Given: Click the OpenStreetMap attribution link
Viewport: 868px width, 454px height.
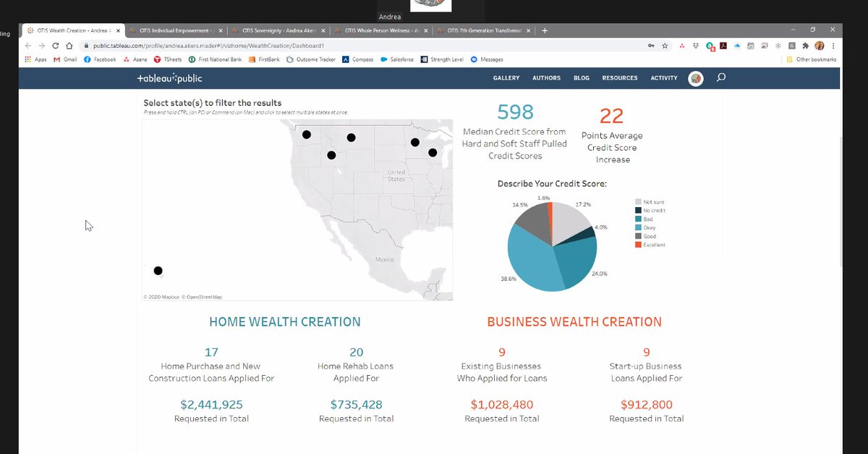Looking at the screenshot, I should 202,297.
